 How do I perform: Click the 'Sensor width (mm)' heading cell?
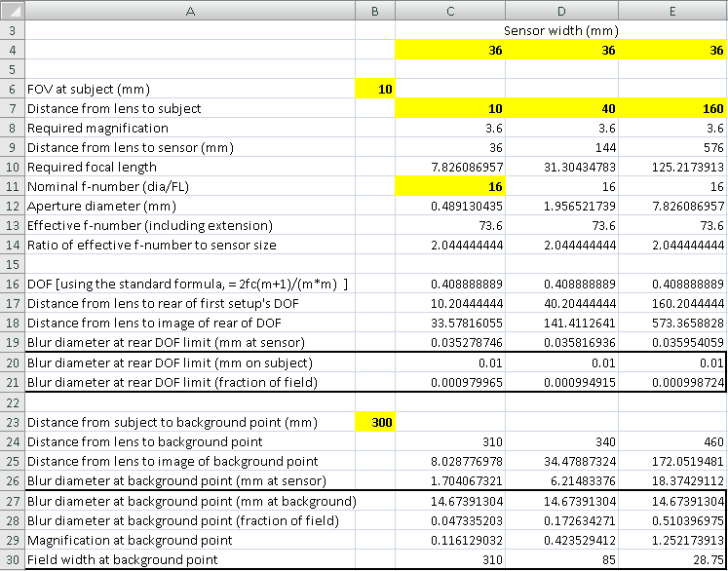click(561, 30)
